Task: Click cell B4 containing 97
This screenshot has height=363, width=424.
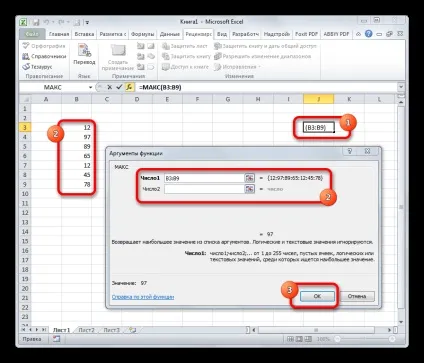Action: 77,137
